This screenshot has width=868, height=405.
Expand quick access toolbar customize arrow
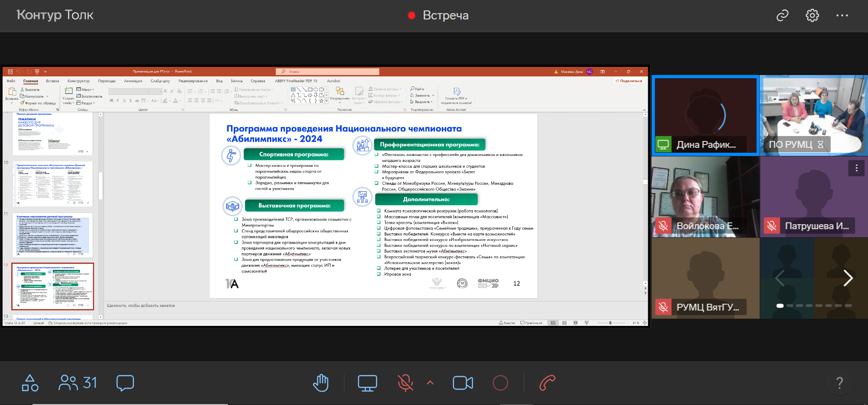pyautogui.click(x=45, y=71)
